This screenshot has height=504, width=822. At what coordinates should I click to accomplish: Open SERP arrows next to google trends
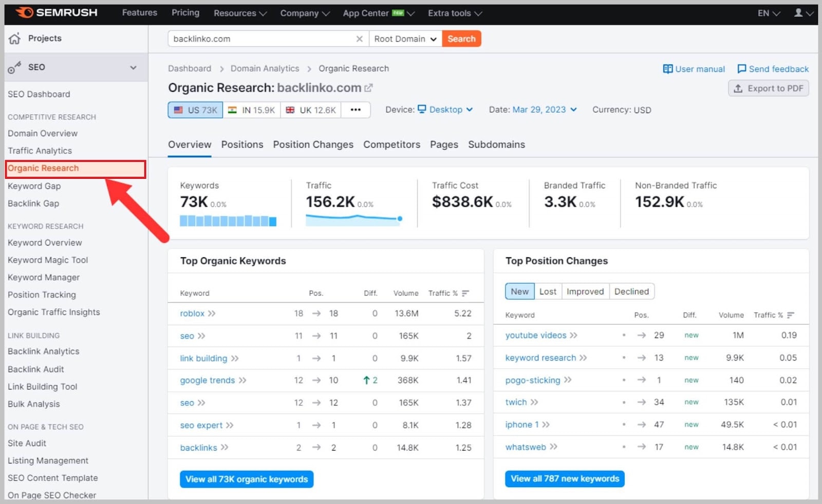(242, 381)
